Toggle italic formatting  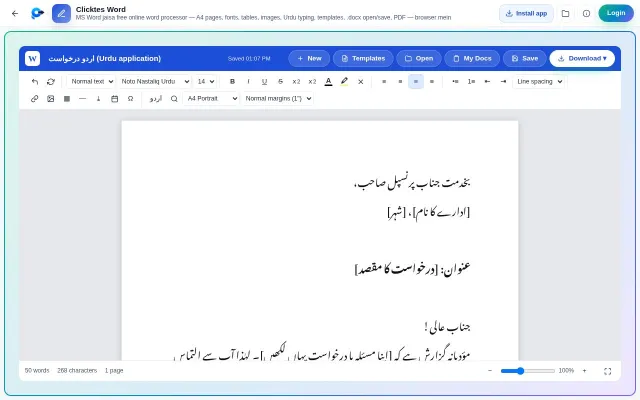[248, 82]
